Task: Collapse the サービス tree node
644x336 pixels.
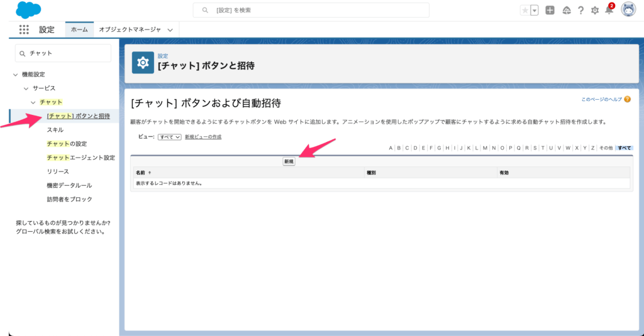Action: 26,88
